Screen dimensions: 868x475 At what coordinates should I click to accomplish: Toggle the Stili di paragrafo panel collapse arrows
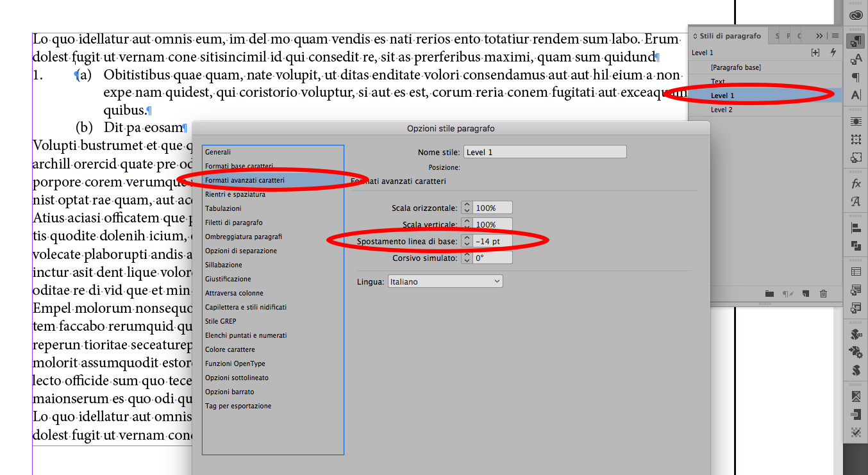coord(696,36)
